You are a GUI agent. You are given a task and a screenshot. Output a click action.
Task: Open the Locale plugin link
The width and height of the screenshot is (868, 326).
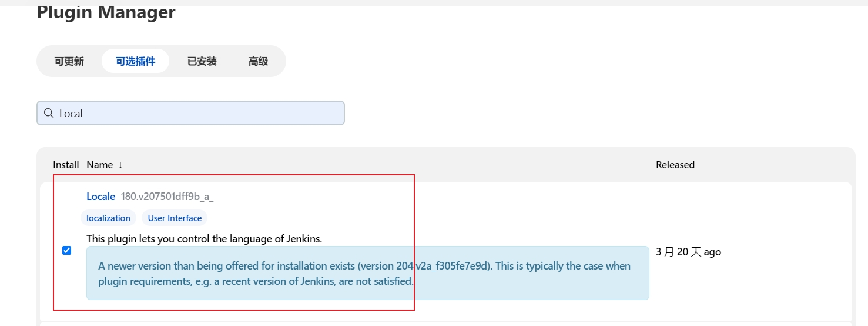click(x=100, y=197)
